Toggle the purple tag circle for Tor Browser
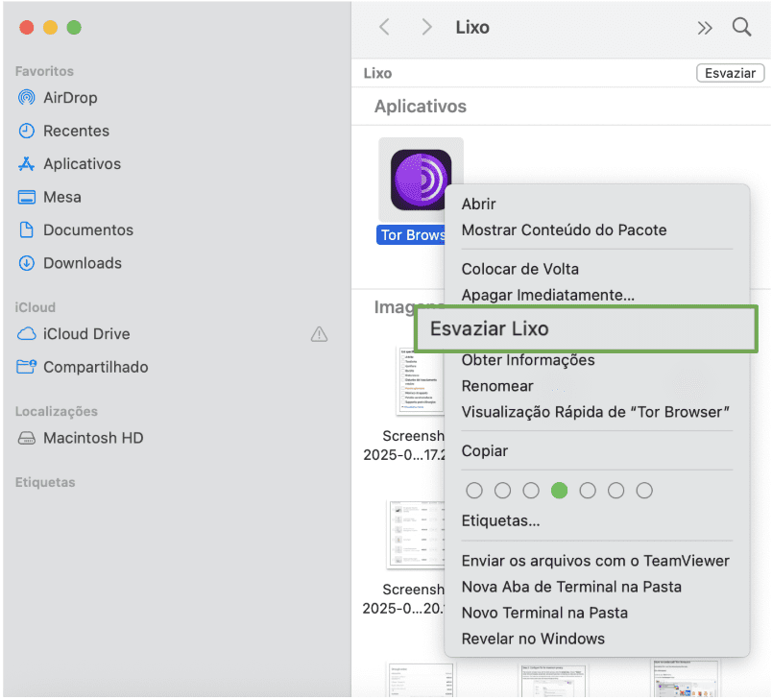This screenshot has width=772, height=700. [615, 491]
